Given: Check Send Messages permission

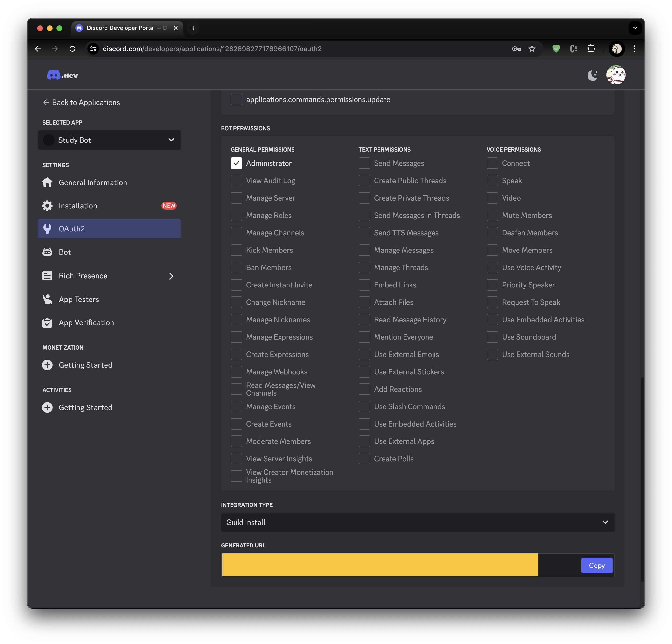Looking at the screenshot, I should coord(364,163).
